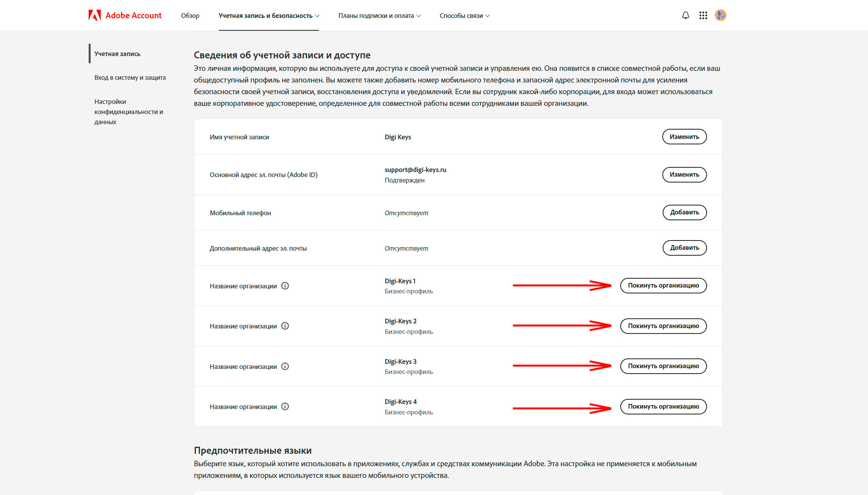Click Добавить for mobile phone
Viewport: 868px width, 495px height.
point(684,212)
